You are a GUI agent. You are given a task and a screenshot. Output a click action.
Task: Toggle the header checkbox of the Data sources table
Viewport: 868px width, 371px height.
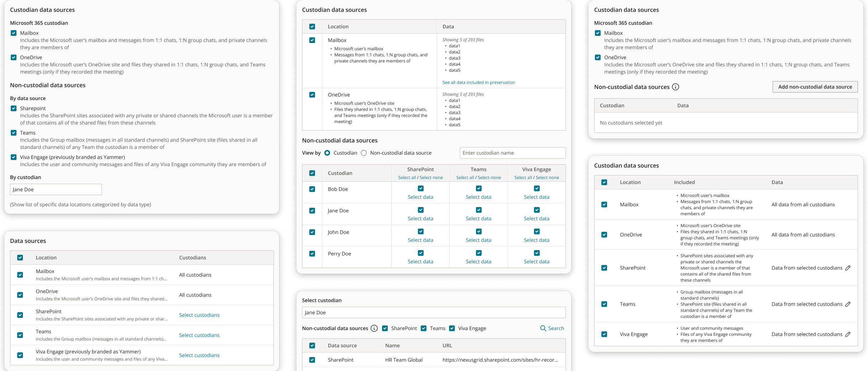[x=20, y=258]
